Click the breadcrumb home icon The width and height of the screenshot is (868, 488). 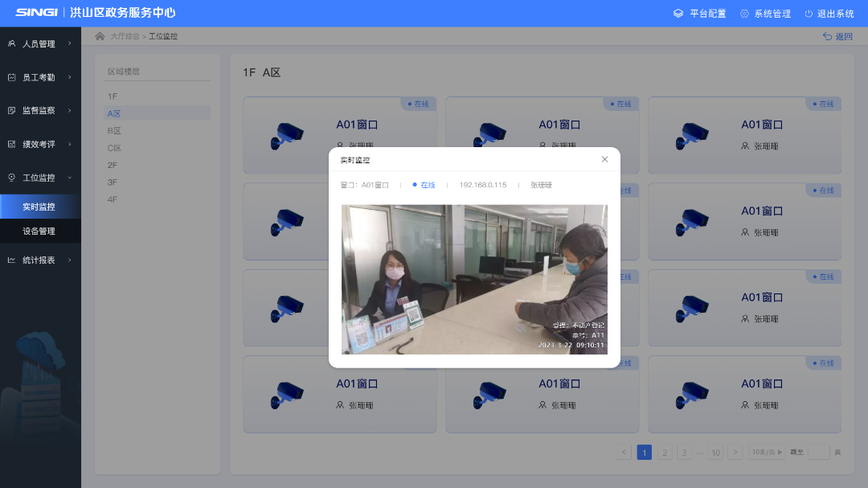point(100,36)
